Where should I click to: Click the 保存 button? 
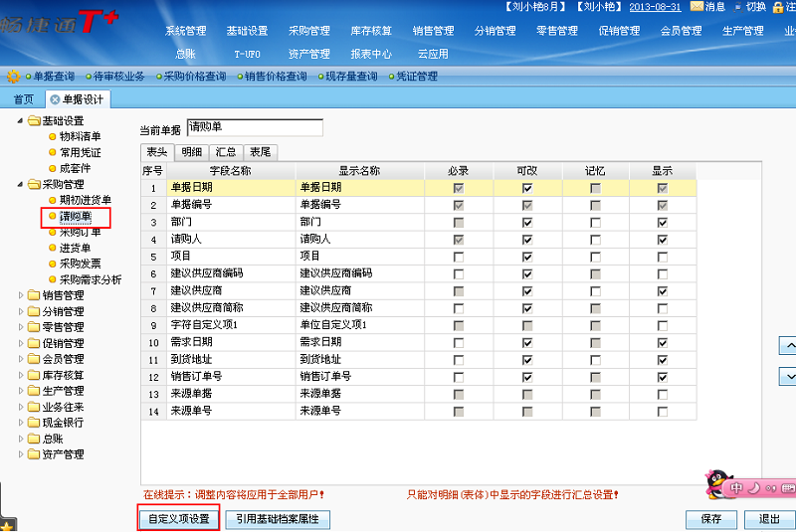tap(711, 519)
